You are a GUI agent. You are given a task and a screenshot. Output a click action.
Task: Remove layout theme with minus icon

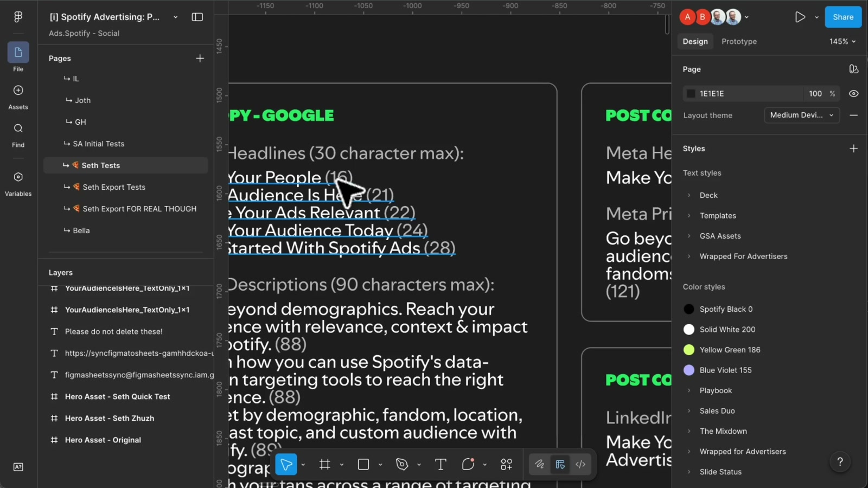tap(853, 115)
